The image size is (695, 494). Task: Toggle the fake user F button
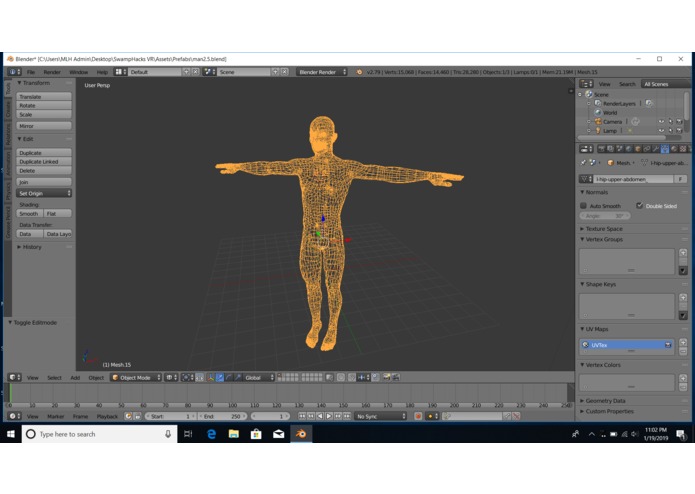(680, 179)
